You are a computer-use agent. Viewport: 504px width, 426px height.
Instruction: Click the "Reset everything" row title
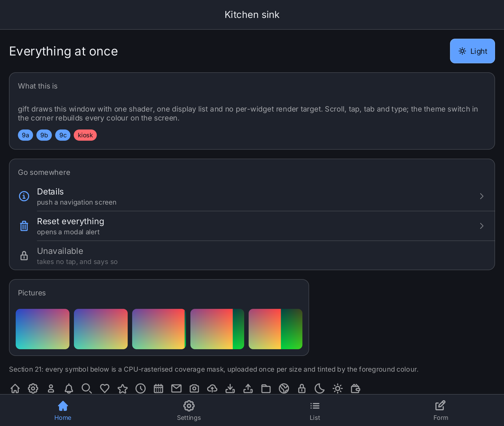(x=71, y=221)
